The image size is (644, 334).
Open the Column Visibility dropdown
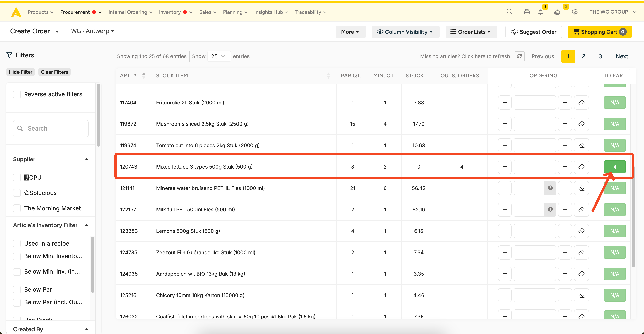[405, 32]
